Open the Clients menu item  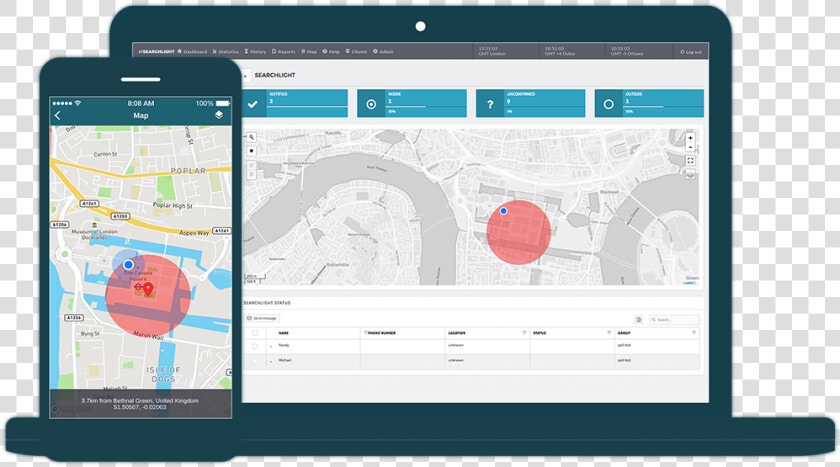click(x=356, y=51)
